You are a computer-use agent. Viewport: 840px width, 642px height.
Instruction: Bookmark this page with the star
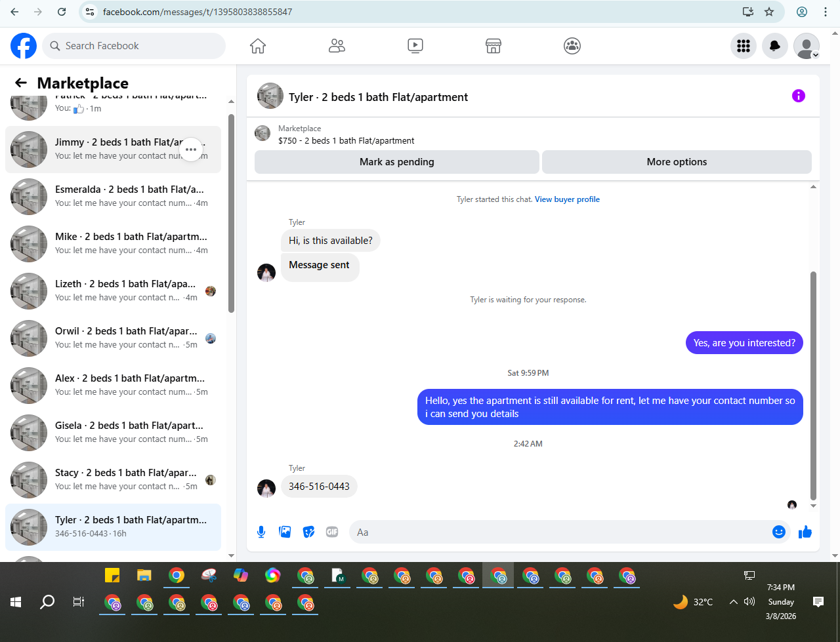[x=769, y=12]
